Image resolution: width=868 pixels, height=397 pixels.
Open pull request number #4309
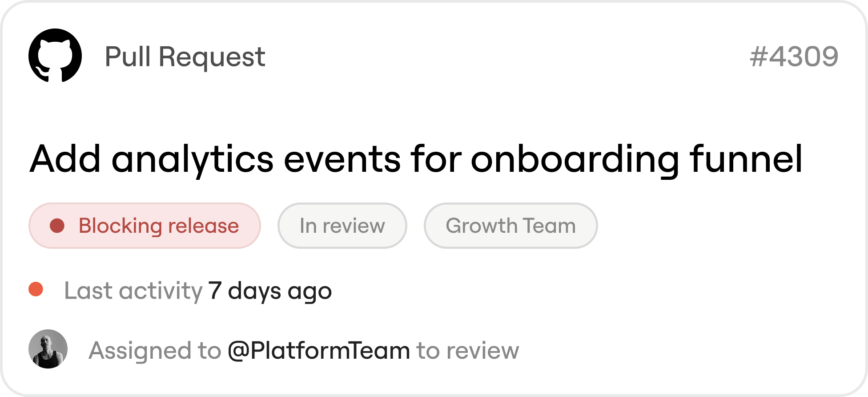click(794, 57)
